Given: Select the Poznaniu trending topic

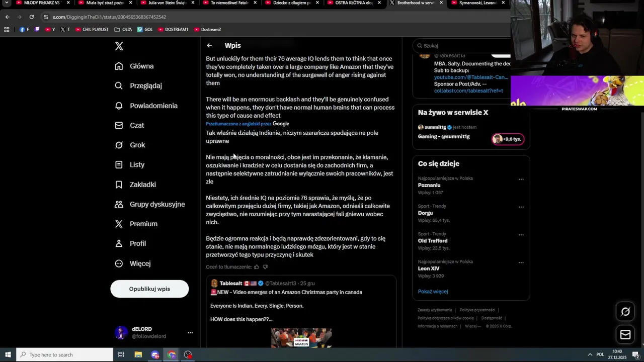Looking at the screenshot, I should tap(429, 186).
